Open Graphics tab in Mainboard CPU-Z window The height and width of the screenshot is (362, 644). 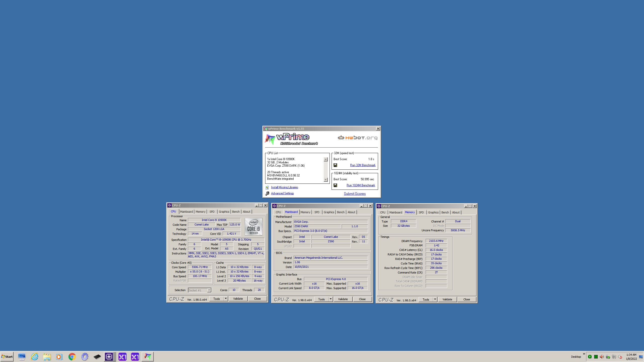329,212
